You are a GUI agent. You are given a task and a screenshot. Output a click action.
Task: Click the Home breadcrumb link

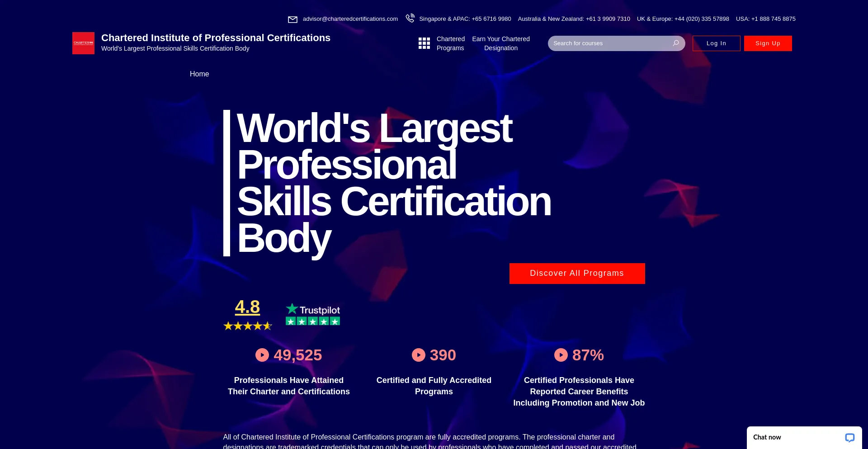199,74
